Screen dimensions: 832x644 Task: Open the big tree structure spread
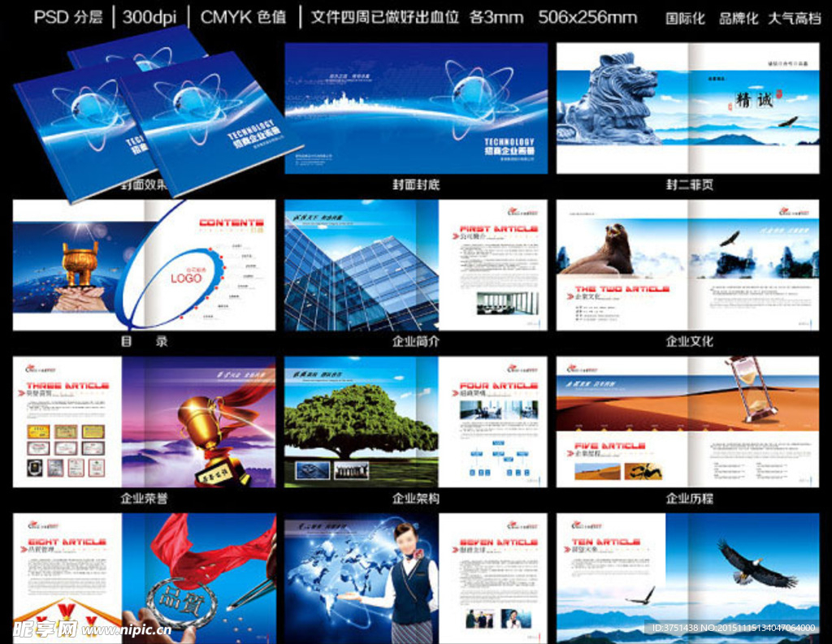pos(415,422)
